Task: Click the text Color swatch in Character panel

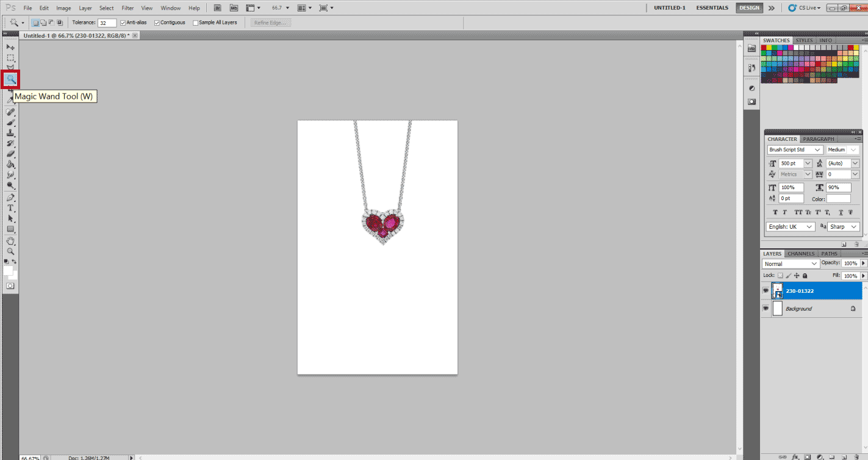Action: click(x=839, y=199)
